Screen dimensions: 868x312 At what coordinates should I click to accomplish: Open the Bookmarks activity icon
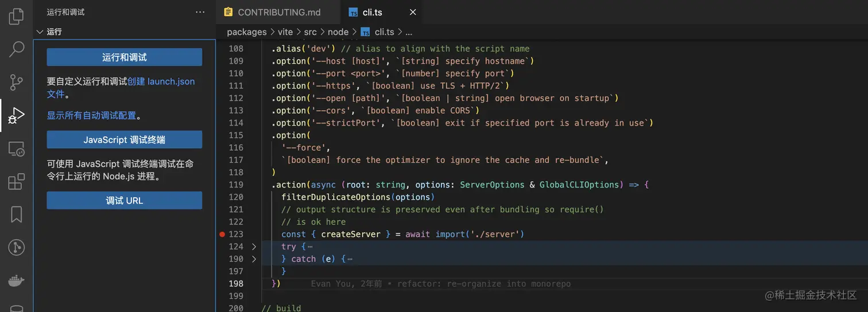17,214
